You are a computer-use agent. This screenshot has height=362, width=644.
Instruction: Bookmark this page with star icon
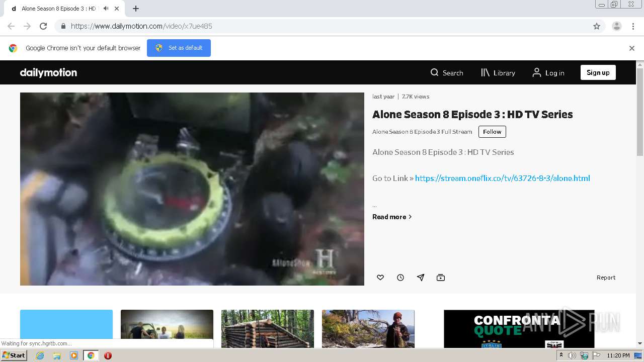pyautogui.click(x=597, y=26)
